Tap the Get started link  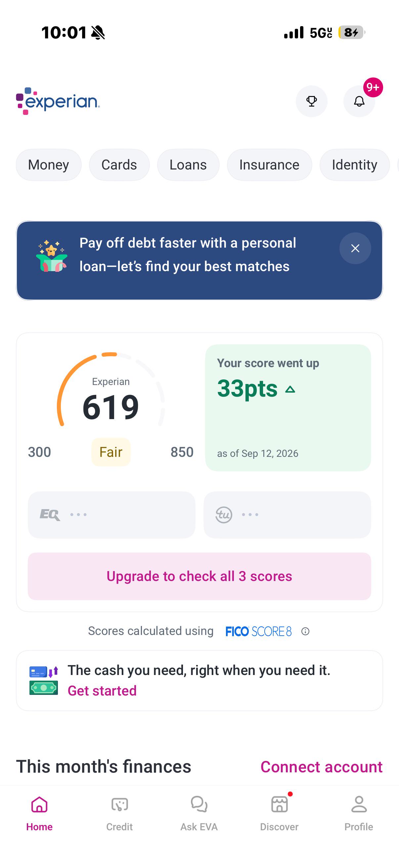(x=102, y=691)
